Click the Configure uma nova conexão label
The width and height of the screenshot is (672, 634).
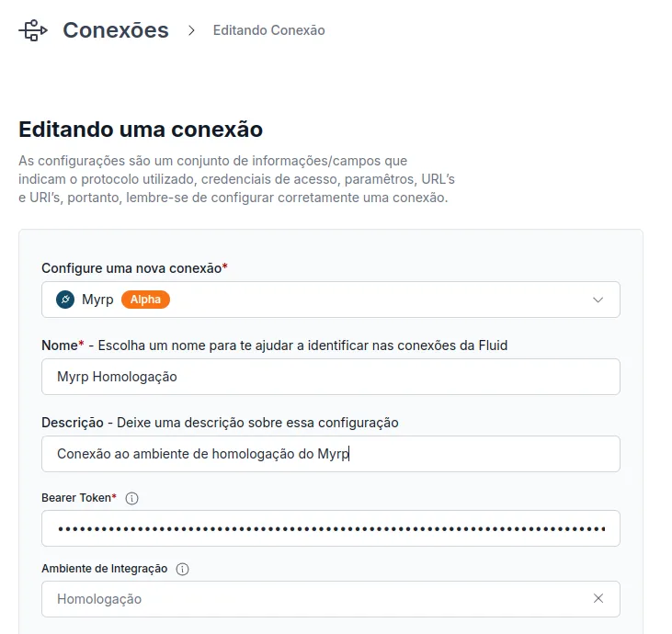click(x=134, y=268)
